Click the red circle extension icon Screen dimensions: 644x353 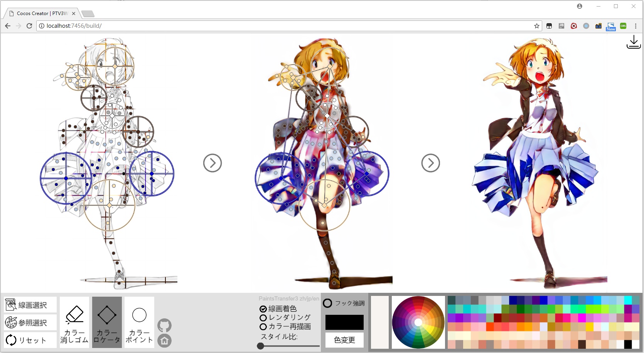click(x=574, y=26)
